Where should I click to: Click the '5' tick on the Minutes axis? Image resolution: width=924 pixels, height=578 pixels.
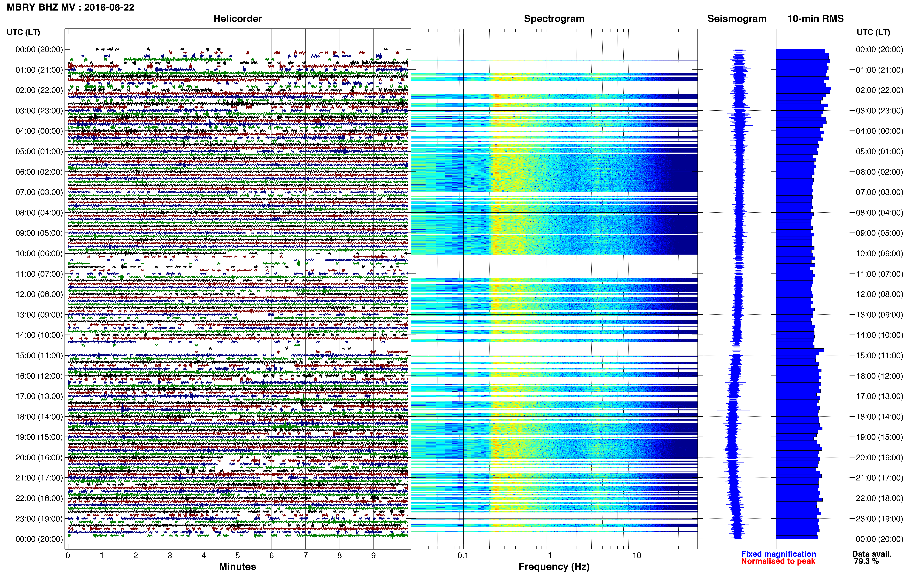point(238,555)
